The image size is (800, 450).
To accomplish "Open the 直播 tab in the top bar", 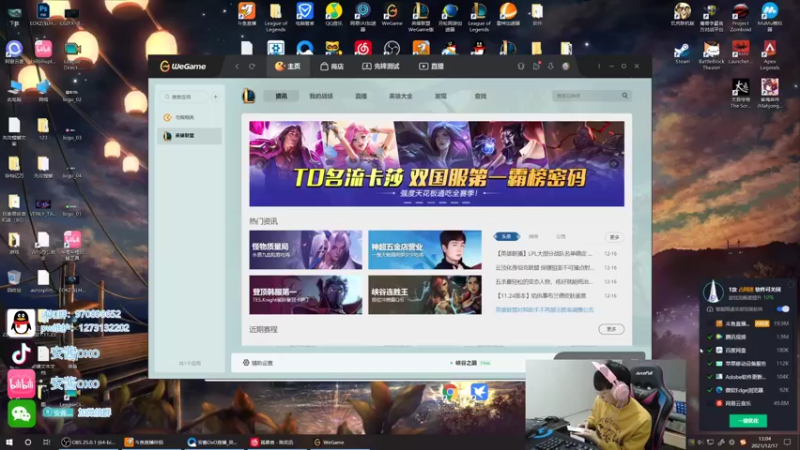I will pos(432,66).
